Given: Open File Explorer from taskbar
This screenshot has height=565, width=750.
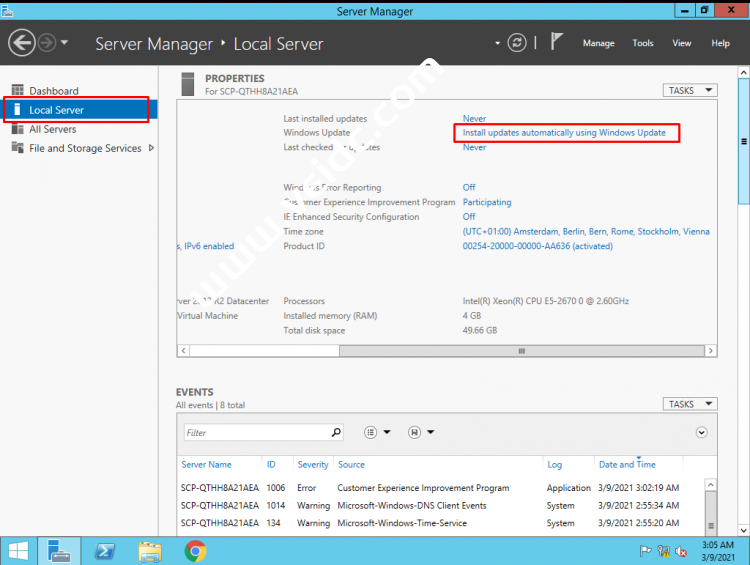Looking at the screenshot, I should click(150, 551).
